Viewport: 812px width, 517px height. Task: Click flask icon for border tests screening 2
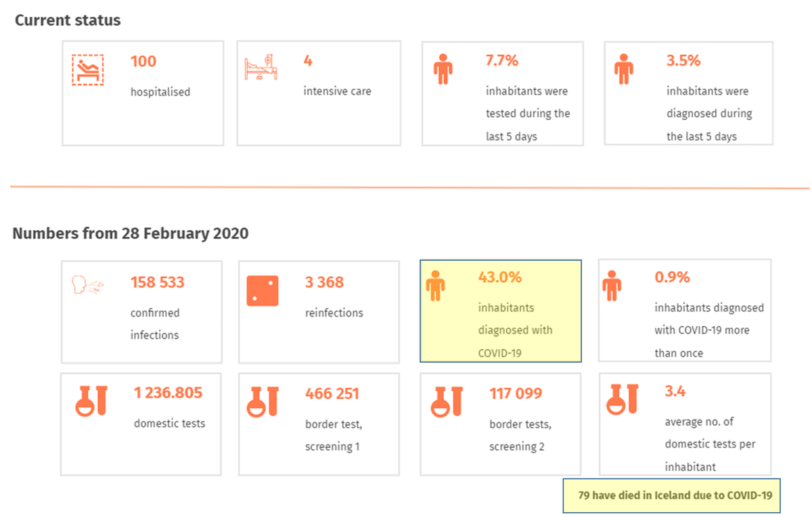click(447, 401)
